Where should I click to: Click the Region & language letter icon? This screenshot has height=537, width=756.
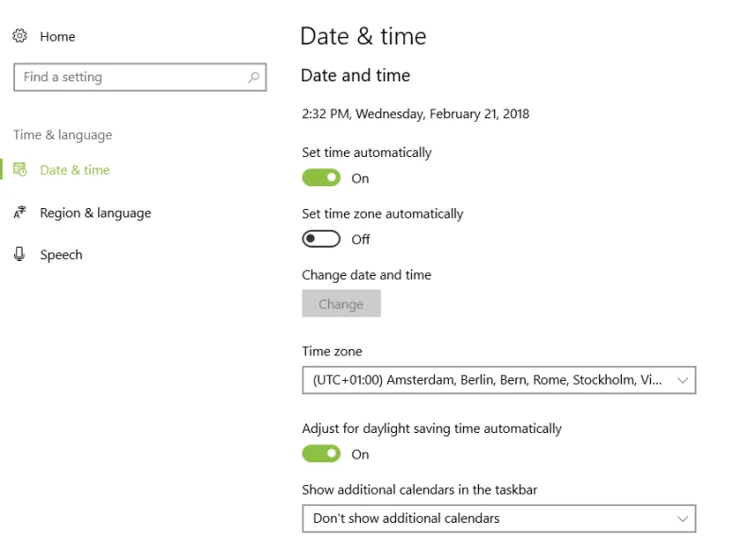[20, 213]
